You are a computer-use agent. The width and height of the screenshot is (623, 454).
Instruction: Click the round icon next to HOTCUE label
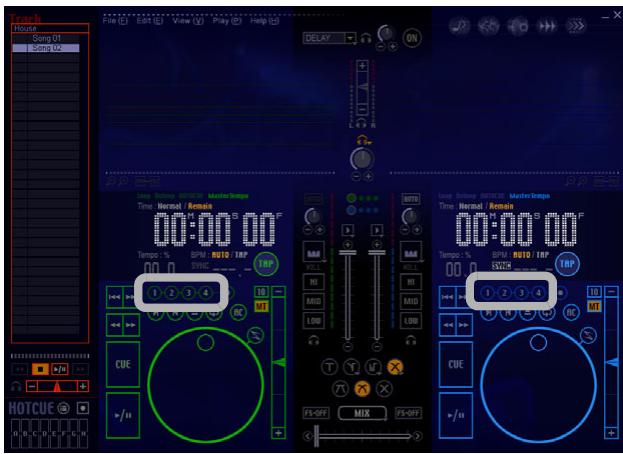tap(64, 408)
